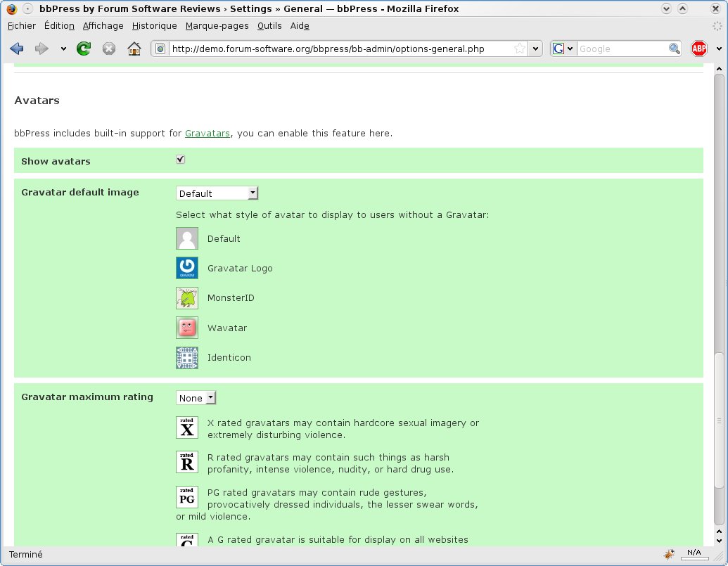The height and width of the screenshot is (566, 728).
Task: Click the 'Terminé' status bar text
Action: pyautogui.click(x=25, y=555)
